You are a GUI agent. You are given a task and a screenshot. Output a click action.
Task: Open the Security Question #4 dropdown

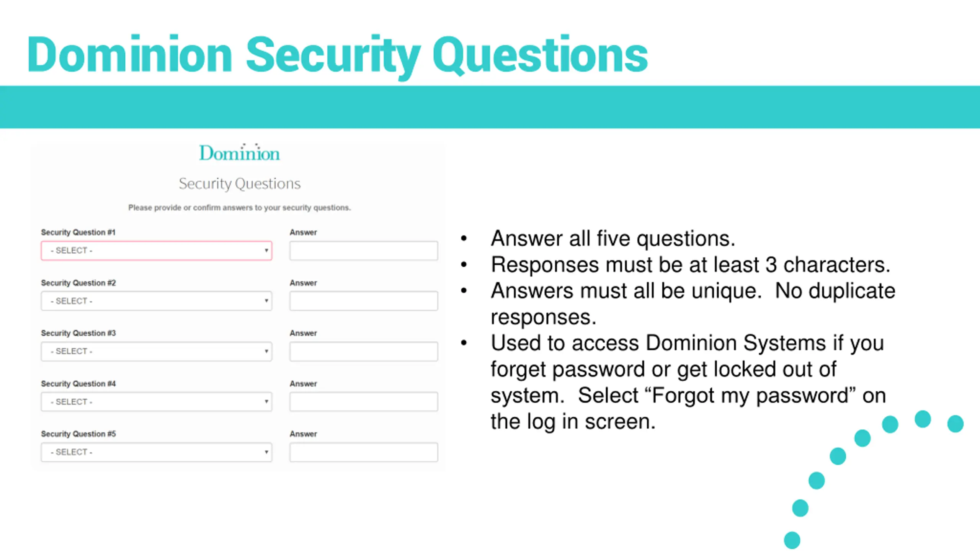156,402
